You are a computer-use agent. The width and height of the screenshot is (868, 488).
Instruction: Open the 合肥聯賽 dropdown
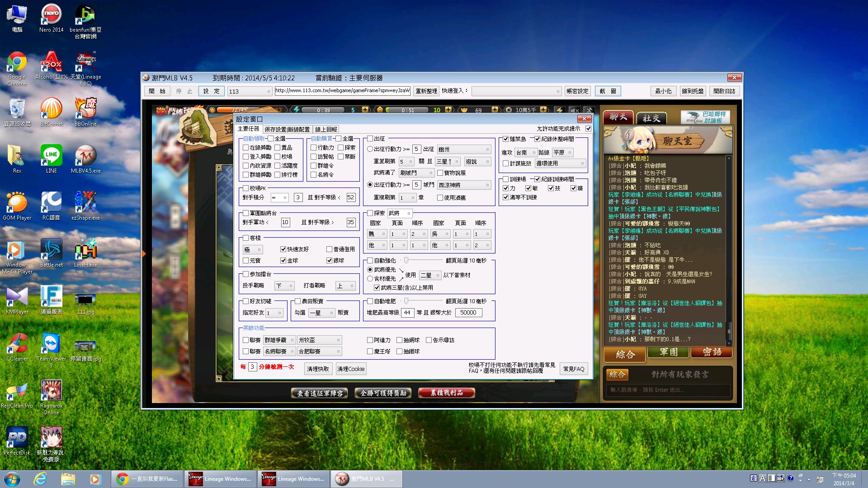click(319, 352)
